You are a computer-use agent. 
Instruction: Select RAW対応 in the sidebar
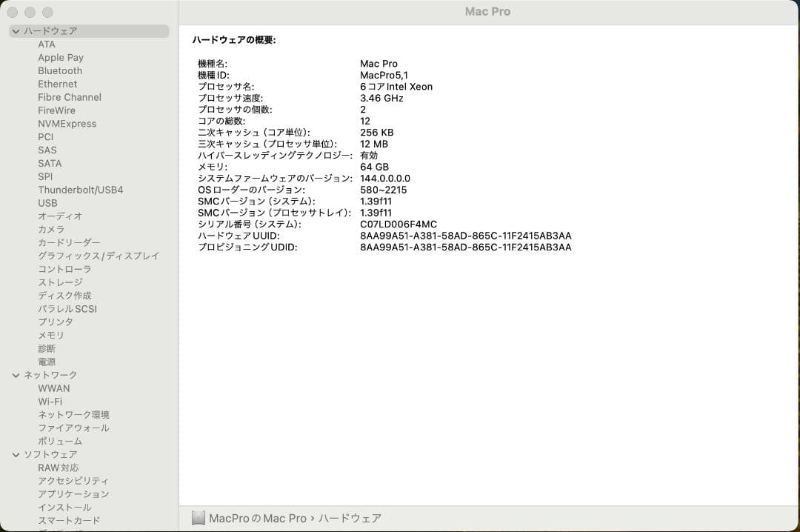pos(59,468)
